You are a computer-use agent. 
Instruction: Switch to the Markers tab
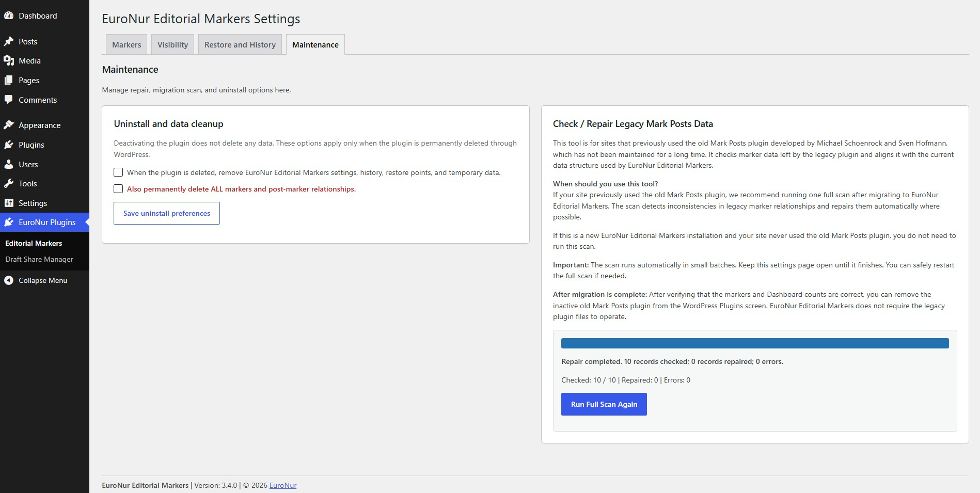coord(127,44)
